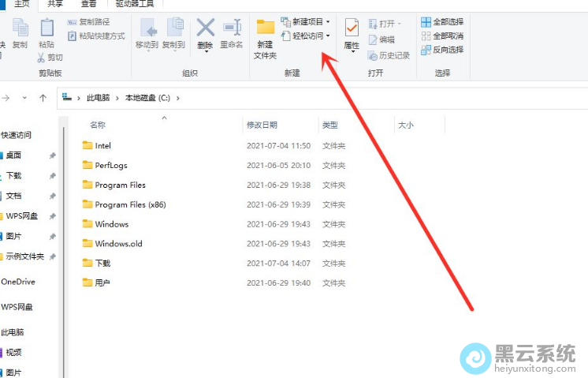Image resolution: width=588 pixels, height=378 pixels.
Task: Open the recent locations dropdown chevron
Action: pyautogui.click(x=24, y=98)
